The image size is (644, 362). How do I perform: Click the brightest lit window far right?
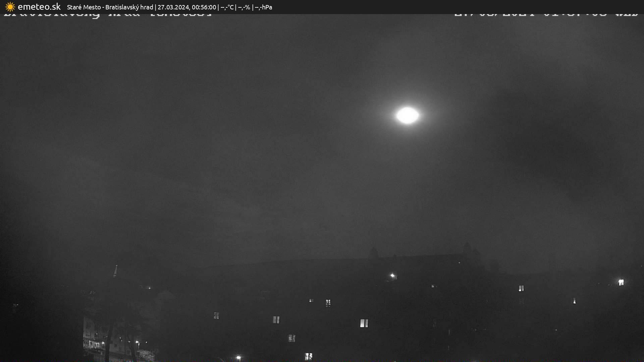click(621, 283)
